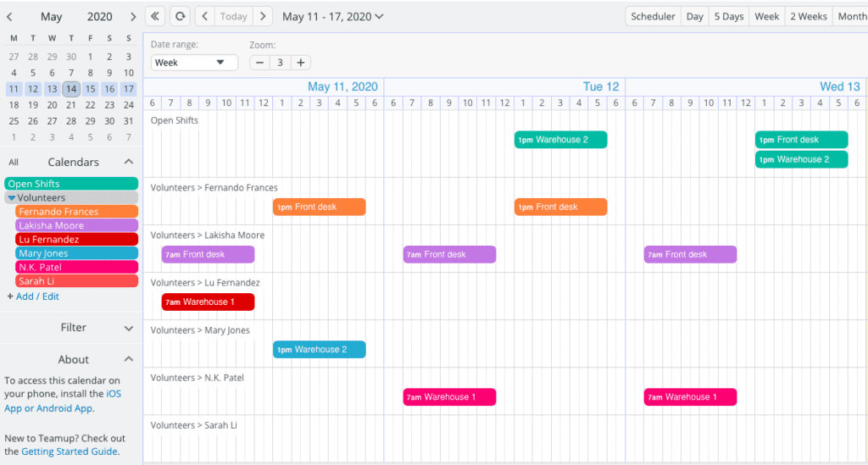868x465 pixels.
Task: Click the refresh calendar icon
Action: pos(179,16)
